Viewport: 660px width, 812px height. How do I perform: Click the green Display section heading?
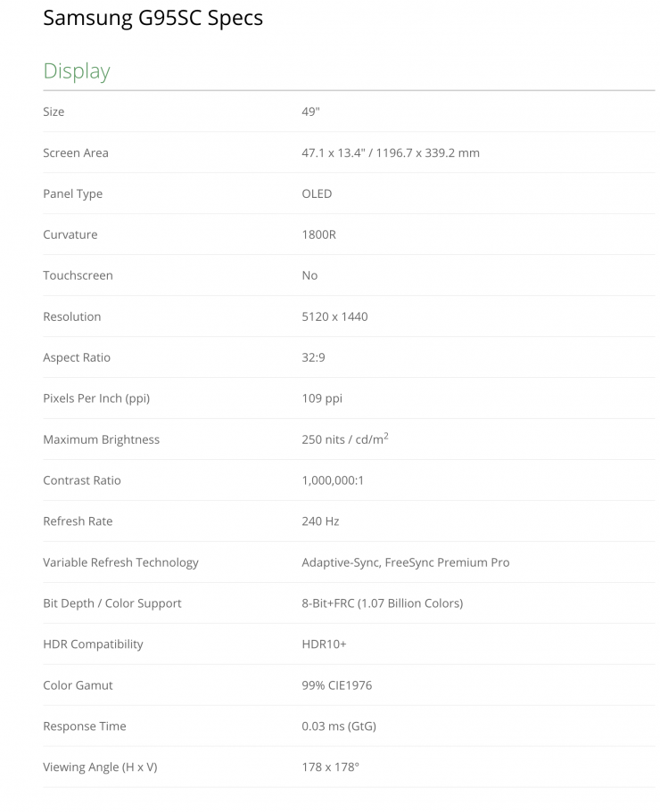77,71
